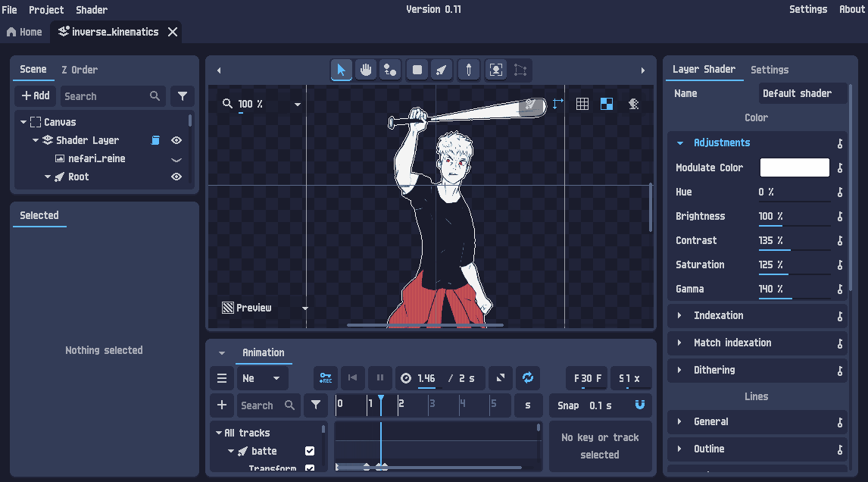Viewport: 868px width, 482px height.
Task: Uncheck the batte track checkbox
Action: tap(310, 451)
